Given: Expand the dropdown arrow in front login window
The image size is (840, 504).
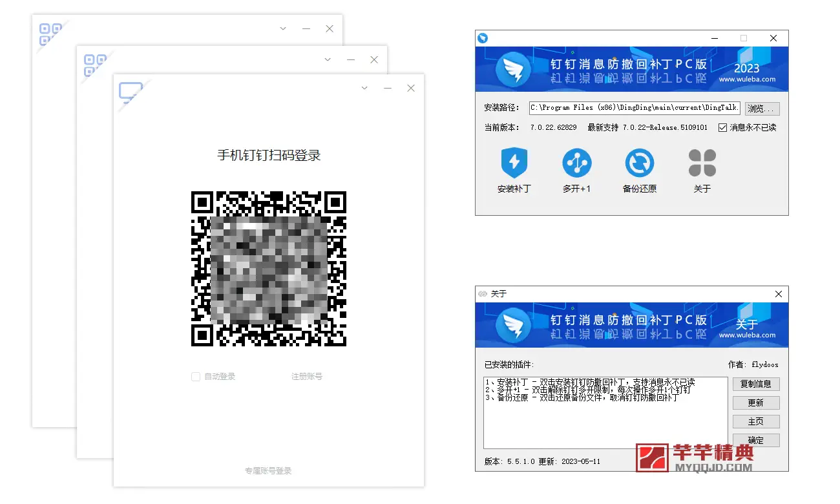Looking at the screenshot, I should pos(364,88).
